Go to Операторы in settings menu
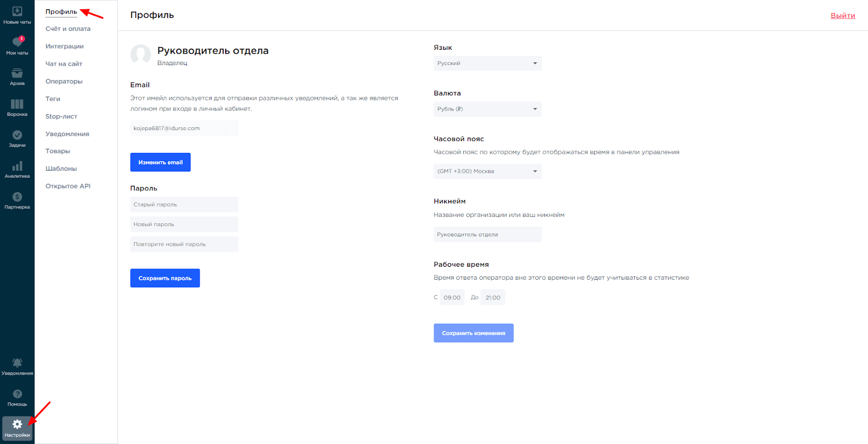The image size is (868, 444). point(64,81)
